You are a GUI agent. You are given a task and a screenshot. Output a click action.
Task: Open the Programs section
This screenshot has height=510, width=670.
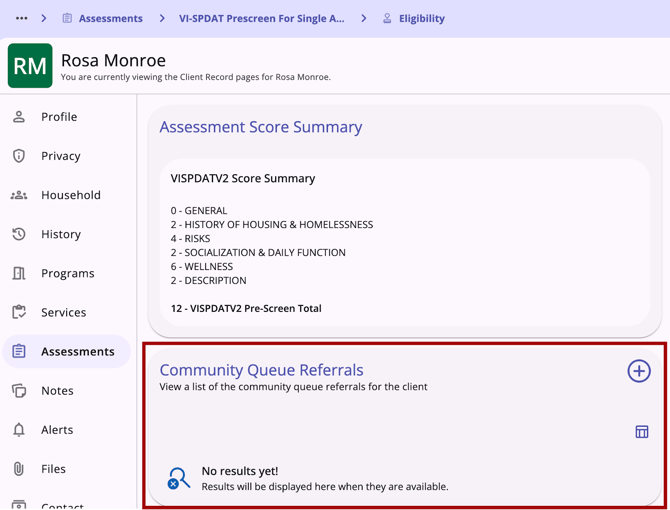click(67, 273)
